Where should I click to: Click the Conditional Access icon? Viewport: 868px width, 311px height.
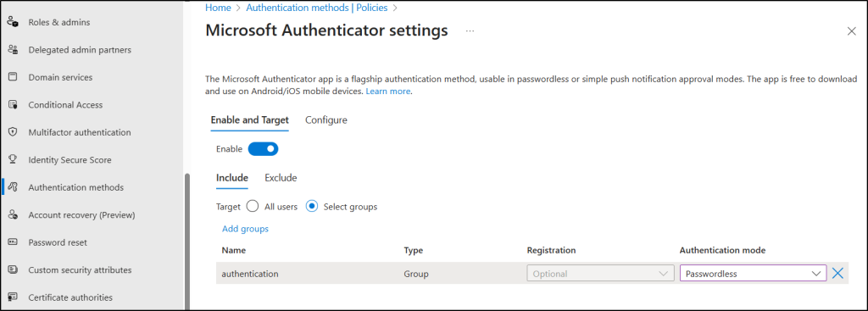pos(14,104)
